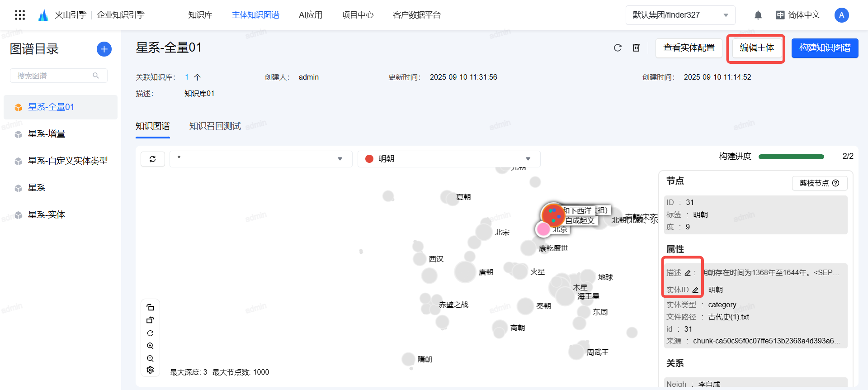Click the 赤壁之战 node label
The image size is (868, 390).
453,304
